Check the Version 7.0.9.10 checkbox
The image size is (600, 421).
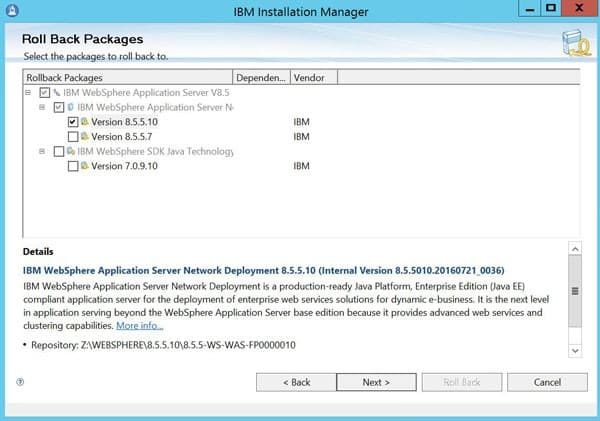(73, 166)
